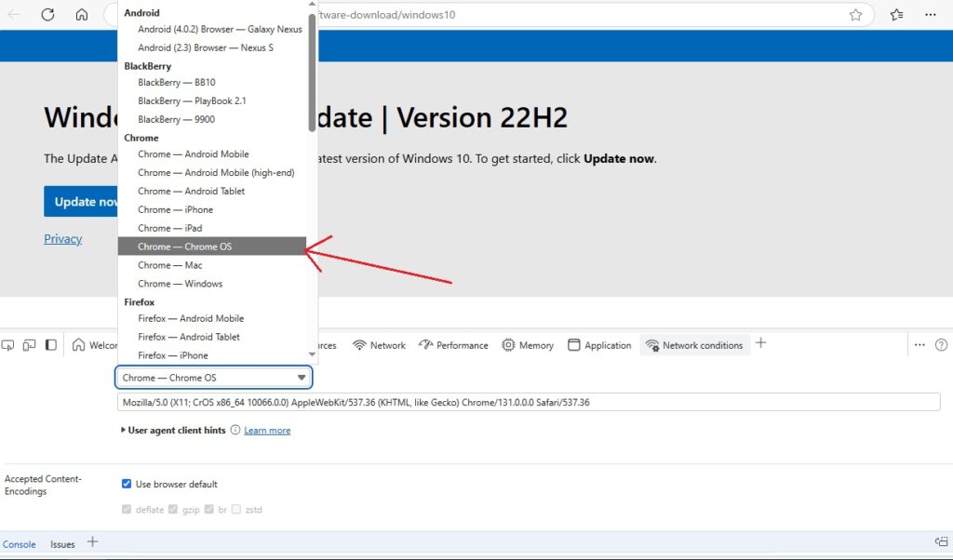The image size is (953, 560).
Task: Activate the DevTools inspect element icon
Action: point(7,345)
